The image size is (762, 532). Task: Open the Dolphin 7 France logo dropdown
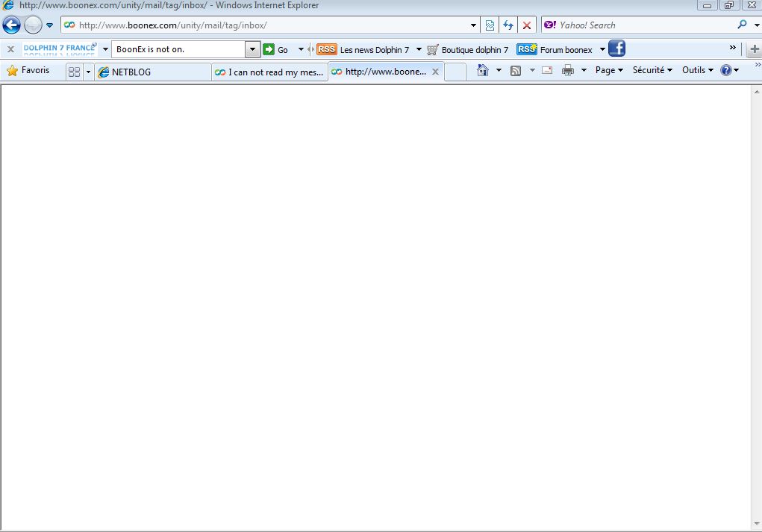point(105,49)
